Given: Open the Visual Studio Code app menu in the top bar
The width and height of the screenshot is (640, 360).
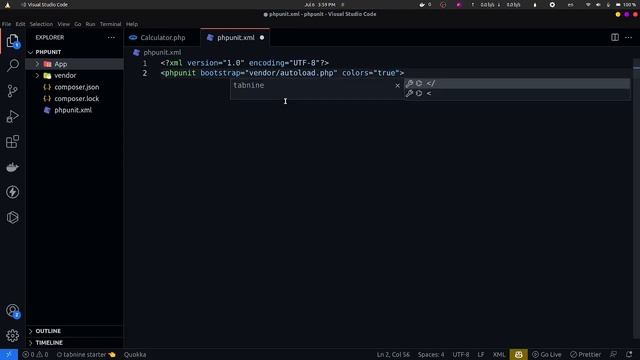Looking at the screenshot, I should 44,4.
